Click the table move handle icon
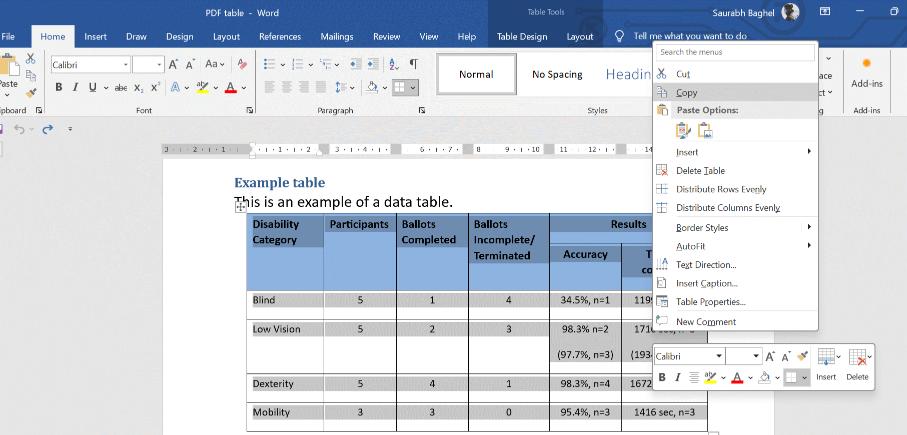The height and width of the screenshot is (435, 907). point(240,204)
